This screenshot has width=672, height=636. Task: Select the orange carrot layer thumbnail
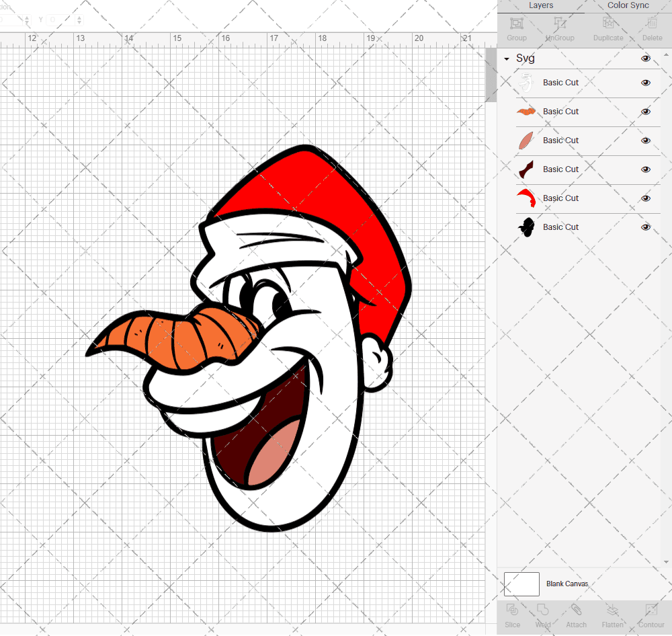click(526, 112)
